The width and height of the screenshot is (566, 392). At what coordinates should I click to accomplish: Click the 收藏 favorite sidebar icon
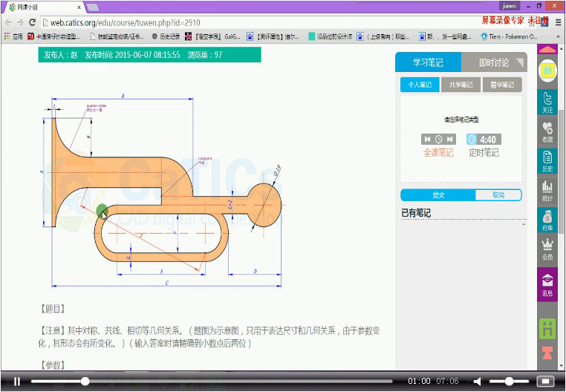[547, 132]
